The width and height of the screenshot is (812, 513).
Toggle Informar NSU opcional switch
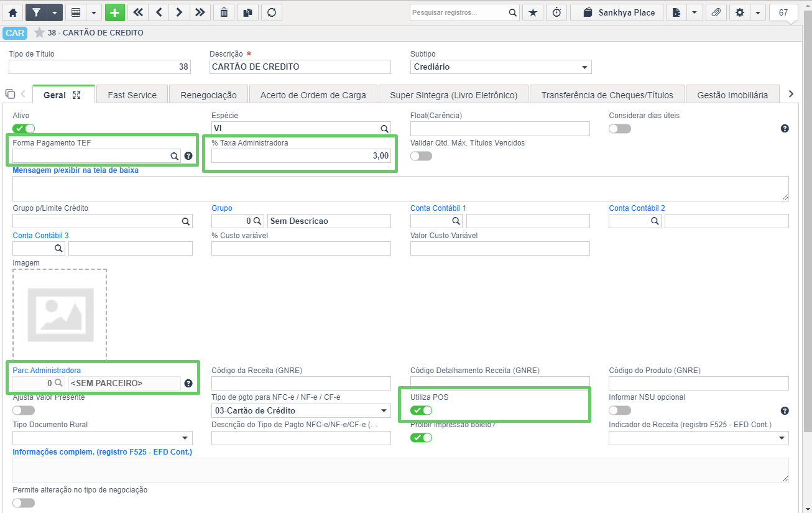point(620,410)
